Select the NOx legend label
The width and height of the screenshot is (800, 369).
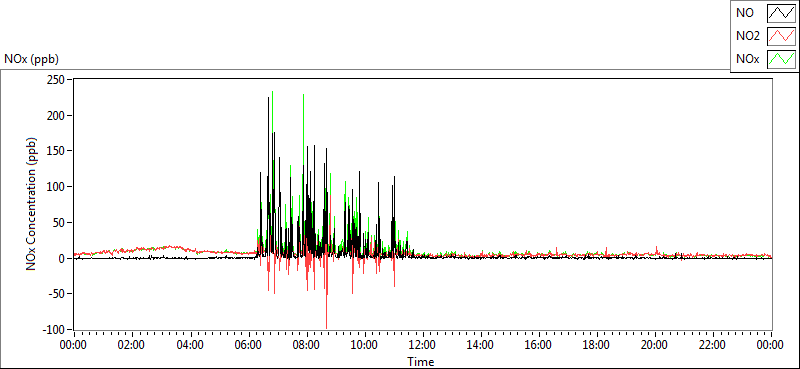point(748,59)
